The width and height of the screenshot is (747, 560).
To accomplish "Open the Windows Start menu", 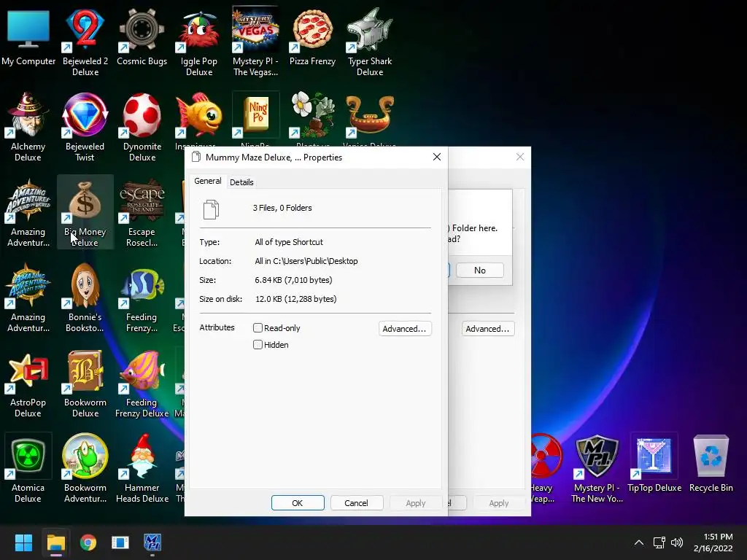I will 23,542.
